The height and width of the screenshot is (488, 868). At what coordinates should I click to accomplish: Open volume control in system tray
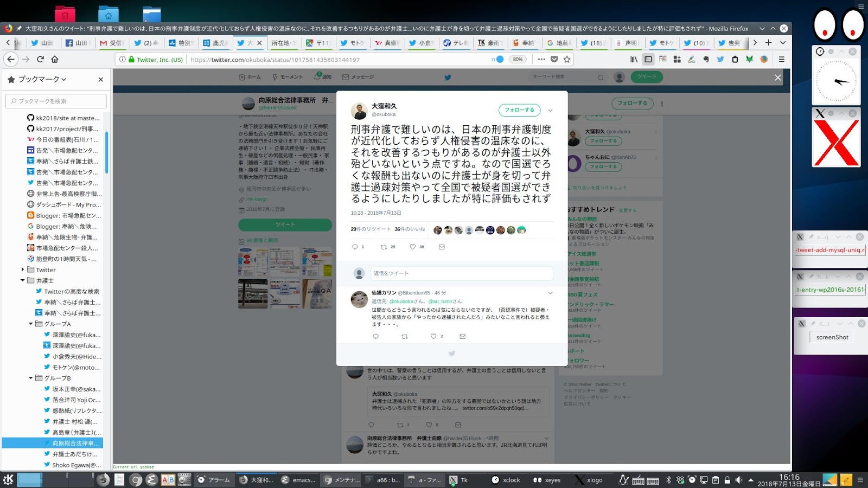click(x=738, y=480)
